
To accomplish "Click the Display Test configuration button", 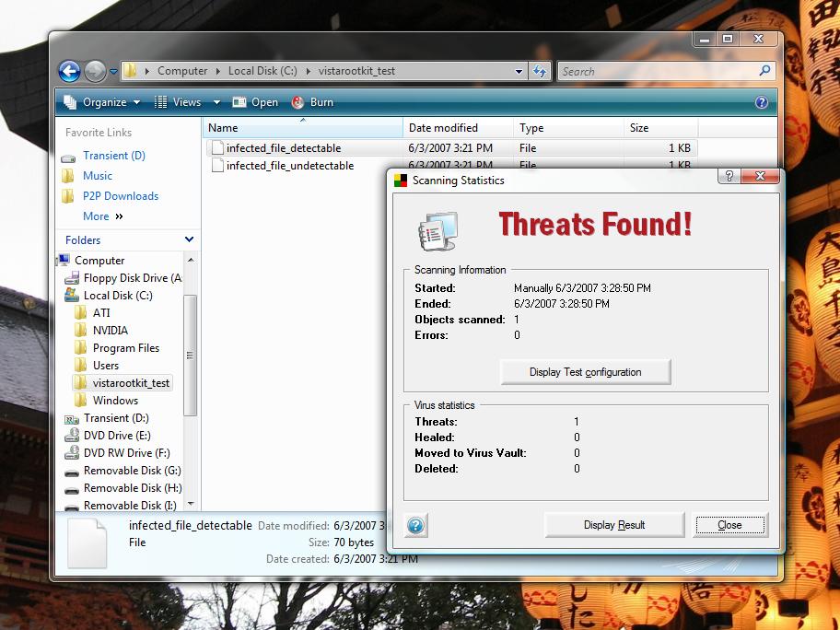I will tap(585, 372).
